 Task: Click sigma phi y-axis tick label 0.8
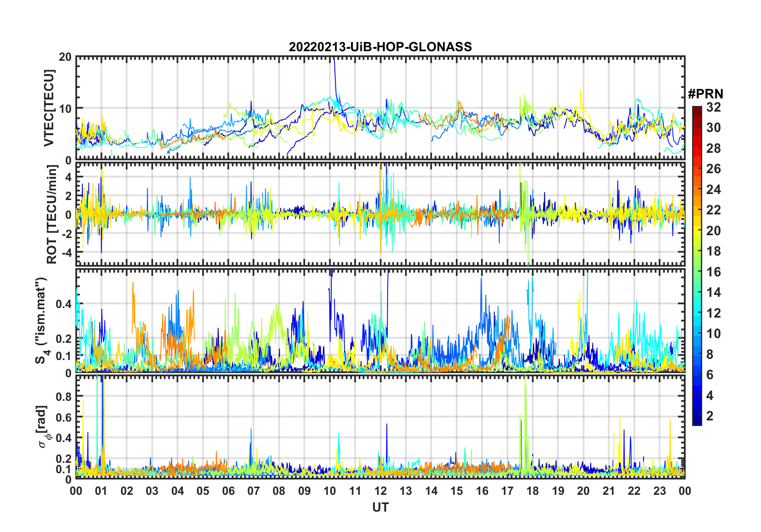click(64, 396)
